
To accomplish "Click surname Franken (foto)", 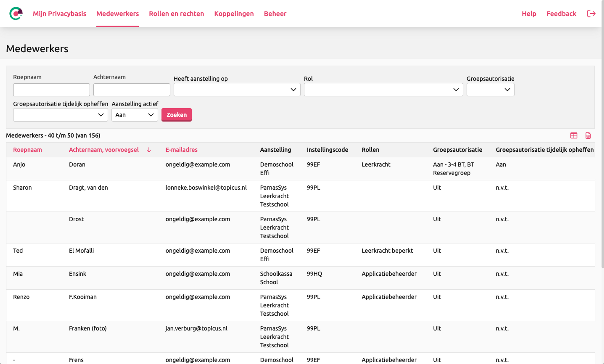I will [88, 328].
